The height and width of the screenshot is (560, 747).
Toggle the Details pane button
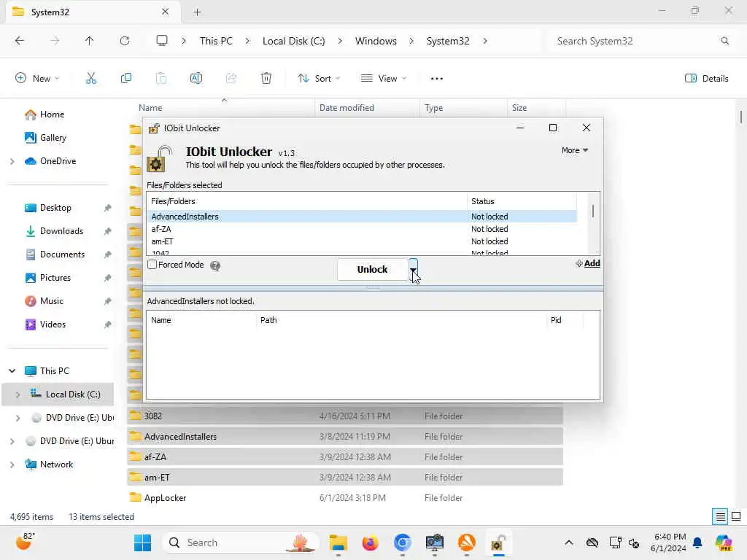point(706,79)
